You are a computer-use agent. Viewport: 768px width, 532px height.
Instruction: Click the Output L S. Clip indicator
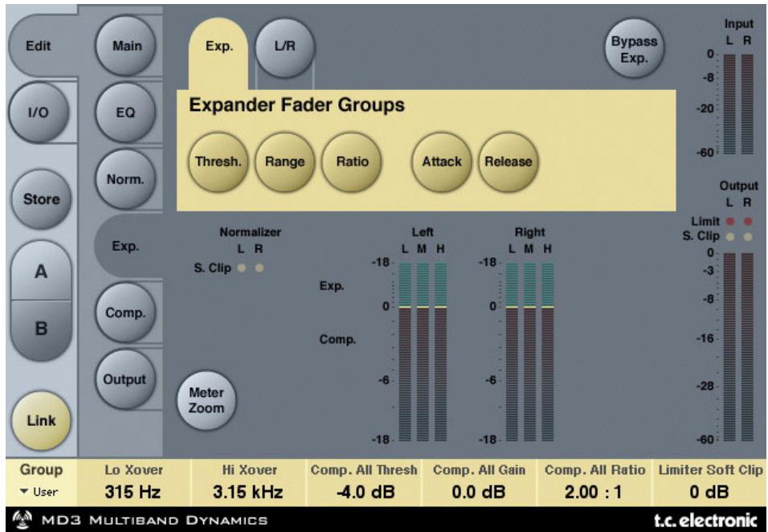(729, 237)
